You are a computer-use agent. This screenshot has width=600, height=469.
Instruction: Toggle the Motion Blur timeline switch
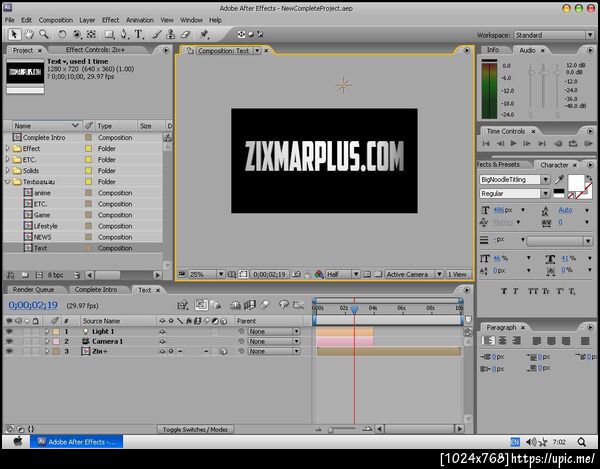(264, 305)
